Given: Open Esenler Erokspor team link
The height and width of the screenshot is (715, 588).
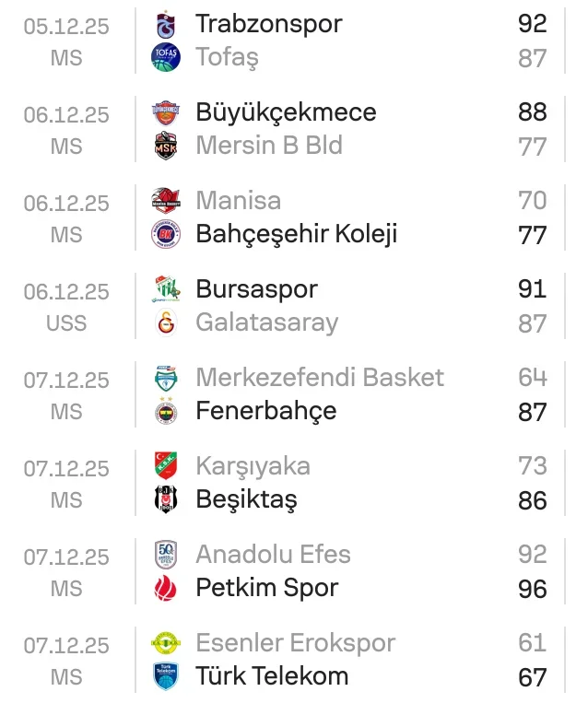Looking at the screenshot, I should [x=296, y=643].
